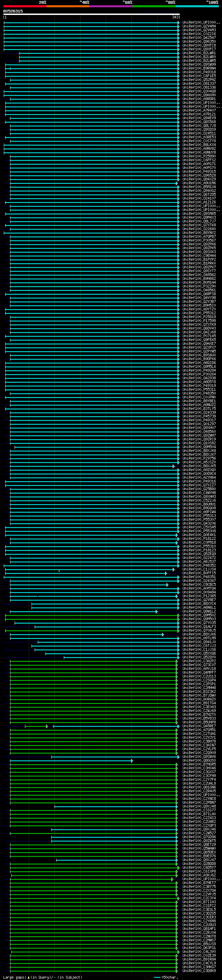
Task: Select hit UniRef100_Q9XFC8
Action: [199, 45]
